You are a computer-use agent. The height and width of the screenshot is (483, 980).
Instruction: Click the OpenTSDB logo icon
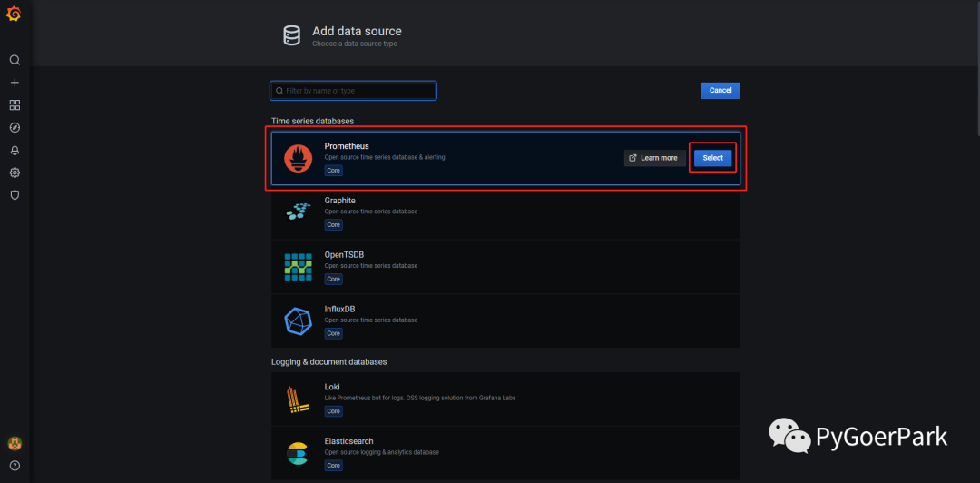point(299,267)
